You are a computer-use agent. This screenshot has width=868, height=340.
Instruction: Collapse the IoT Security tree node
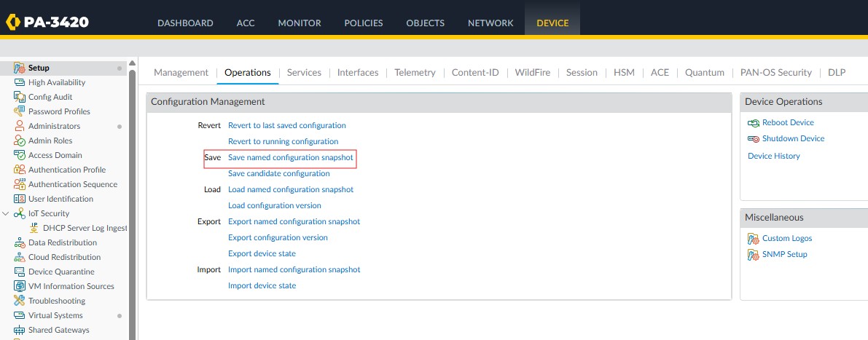[6, 213]
